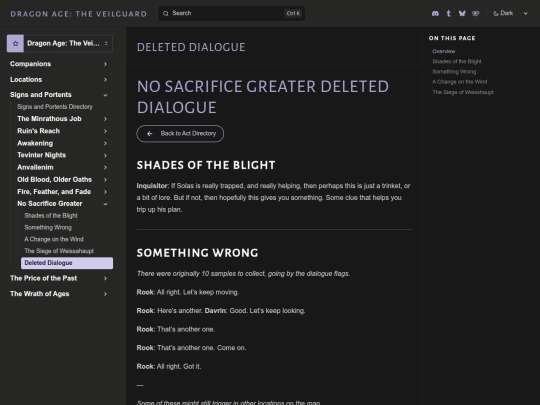Jump to A Change on the Wind in On This Page
Image resolution: width=540 pixels, height=405 pixels.
pyautogui.click(x=459, y=82)
